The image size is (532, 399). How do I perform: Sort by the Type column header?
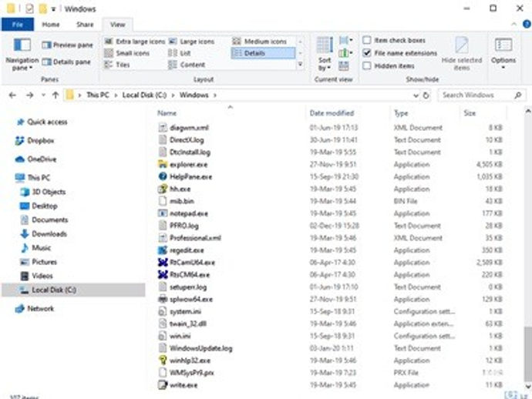(401, 113)
